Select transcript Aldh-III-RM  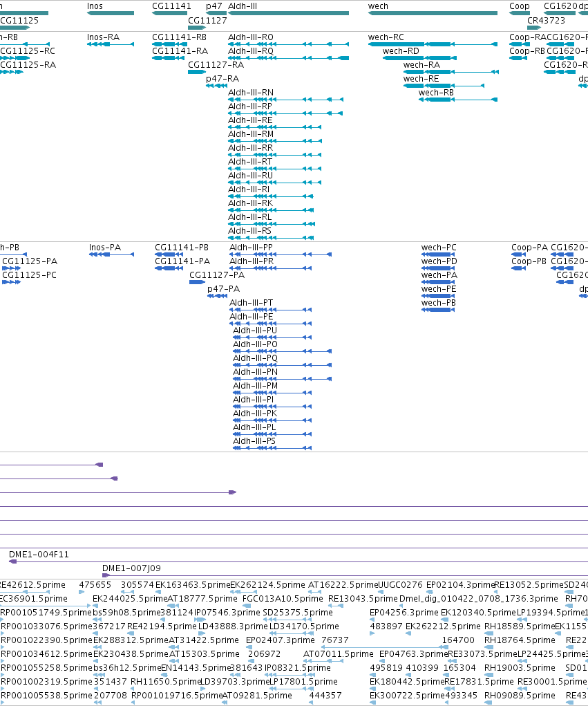pyautogui.click(x=251, y=134)
